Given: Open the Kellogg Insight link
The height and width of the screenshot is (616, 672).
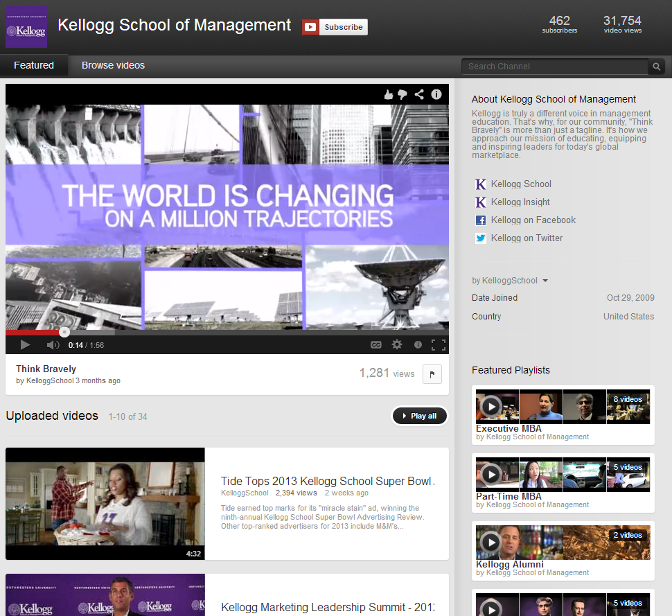Looking at the screenshot, I should pyautogui.click(x=520, y=202).
